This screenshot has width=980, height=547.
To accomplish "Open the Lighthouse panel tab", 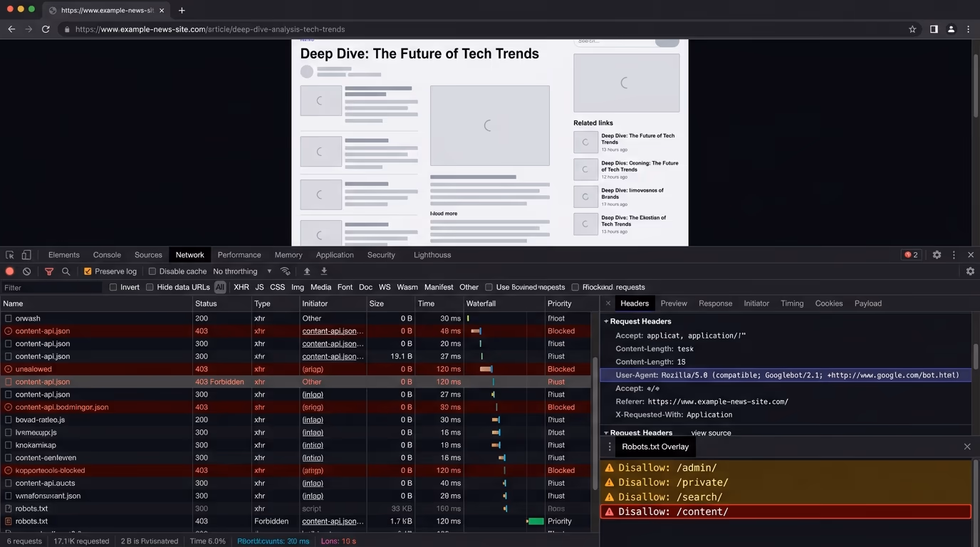I will pos(432,255).
